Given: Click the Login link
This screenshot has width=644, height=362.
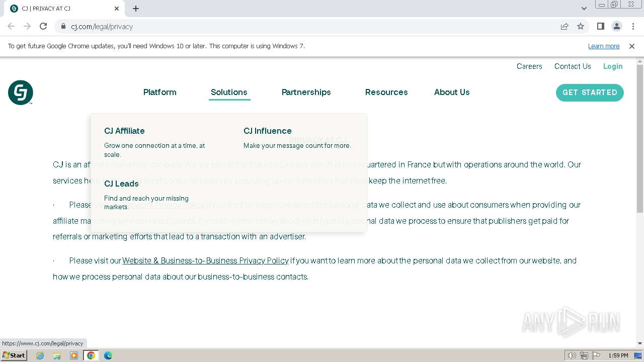Looking at the screenshot, I should coord(613,66).
